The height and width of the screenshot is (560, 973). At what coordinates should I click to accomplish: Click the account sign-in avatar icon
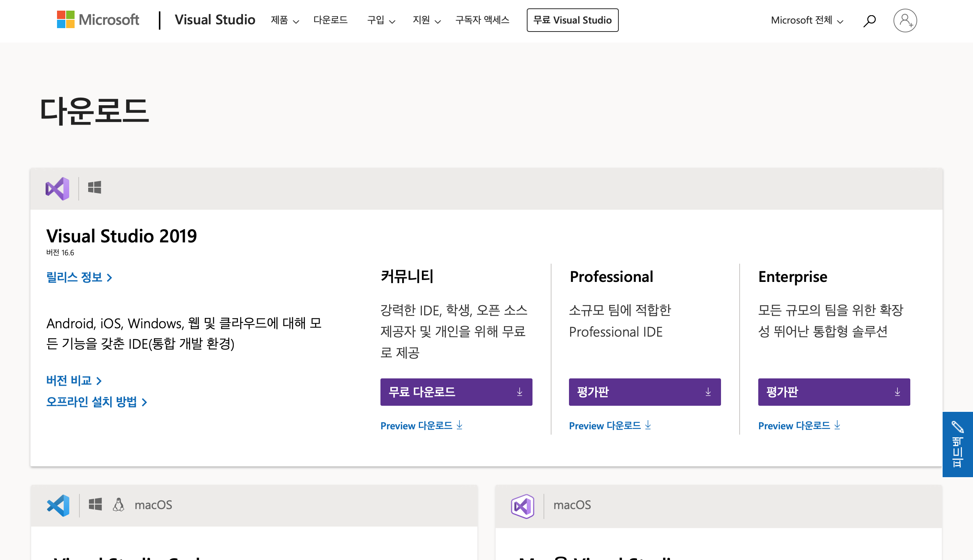[905, 21]
